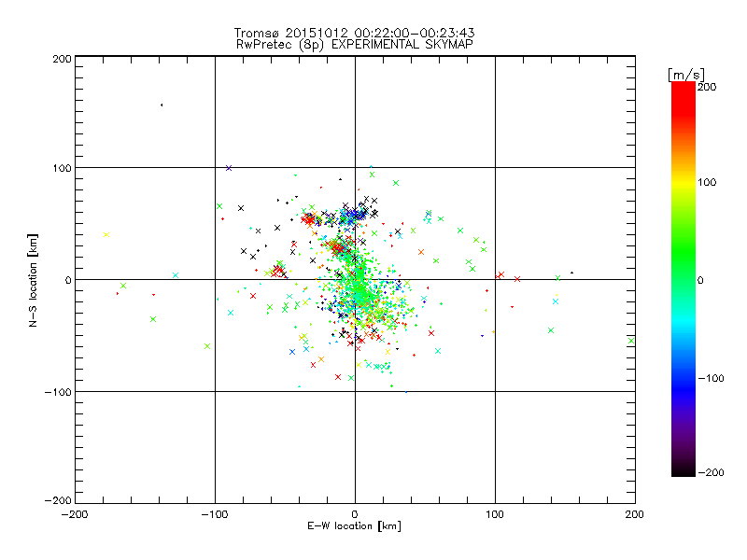
Task: Click the green X marker at right plot edge
Action: click(631, 341)
